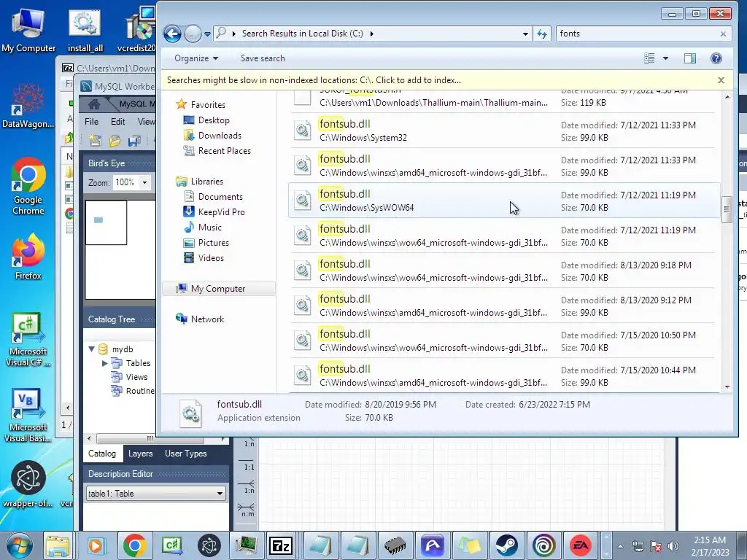Open the Explorer help icon
This screenshot has height=560, width=747.
point(716,58)
